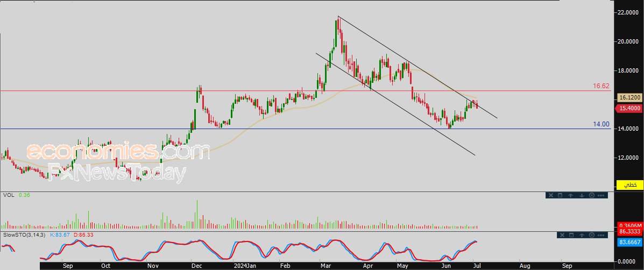Maximize the VOL indicator panel
The height and width of the screenshot is (270, 644).
560,195
